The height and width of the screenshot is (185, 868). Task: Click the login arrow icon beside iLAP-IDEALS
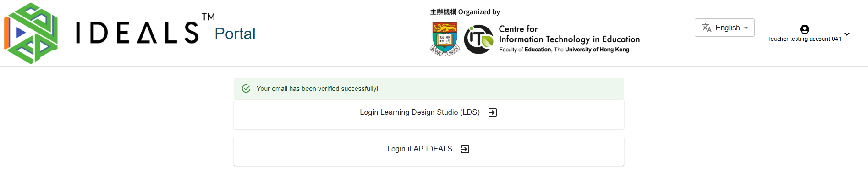point(465,149)
